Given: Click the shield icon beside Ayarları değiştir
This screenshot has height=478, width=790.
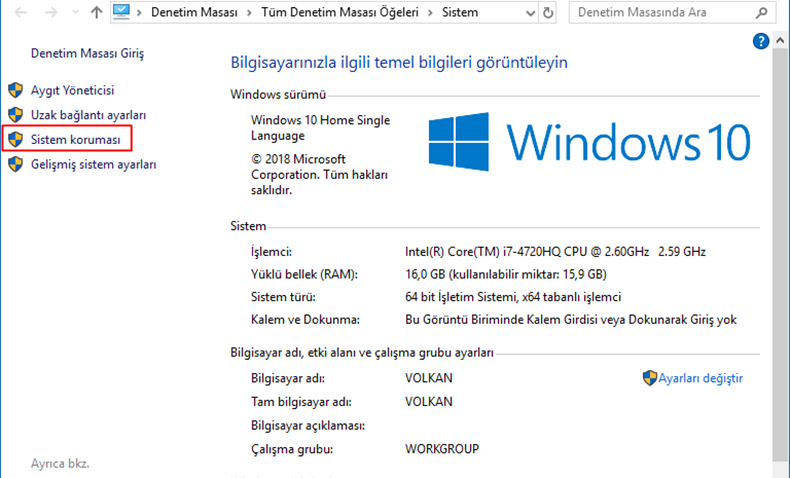Looking at the screenshot, I should tap(650, 378).
